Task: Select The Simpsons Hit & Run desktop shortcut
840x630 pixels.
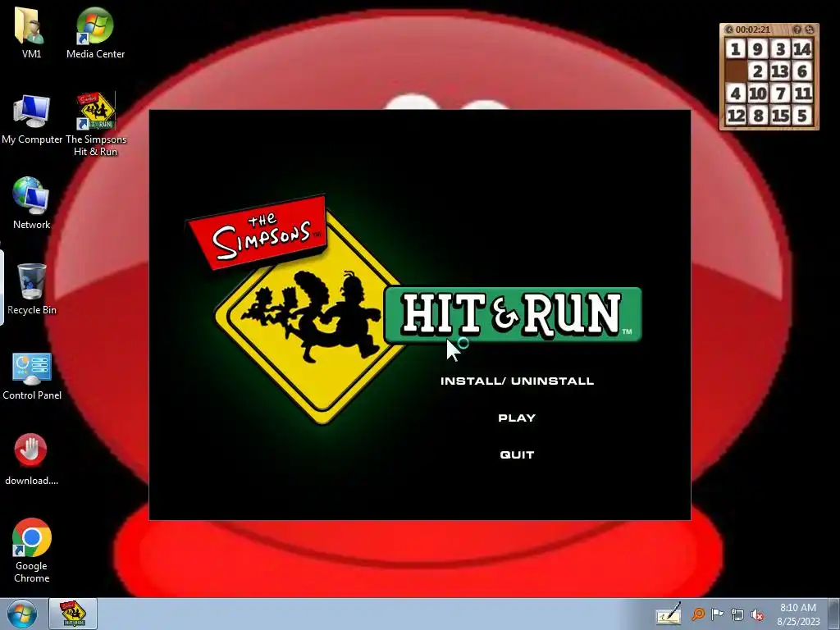Action: (95, 125)
